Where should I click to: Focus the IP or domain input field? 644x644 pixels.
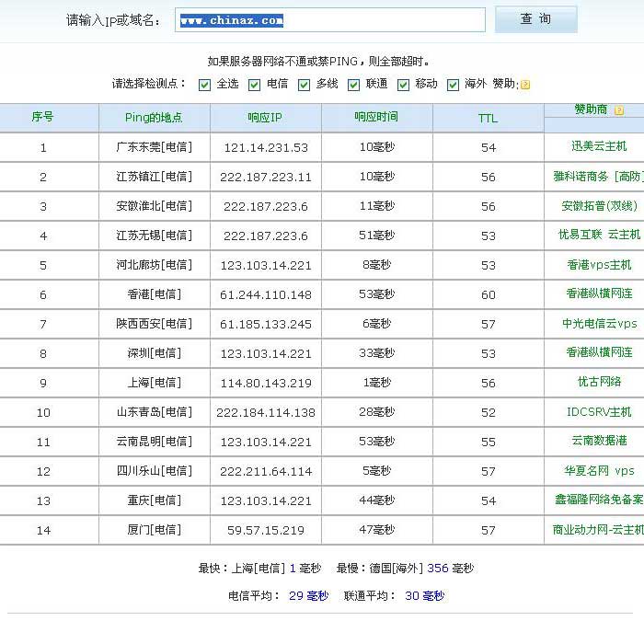pos(329,19)
